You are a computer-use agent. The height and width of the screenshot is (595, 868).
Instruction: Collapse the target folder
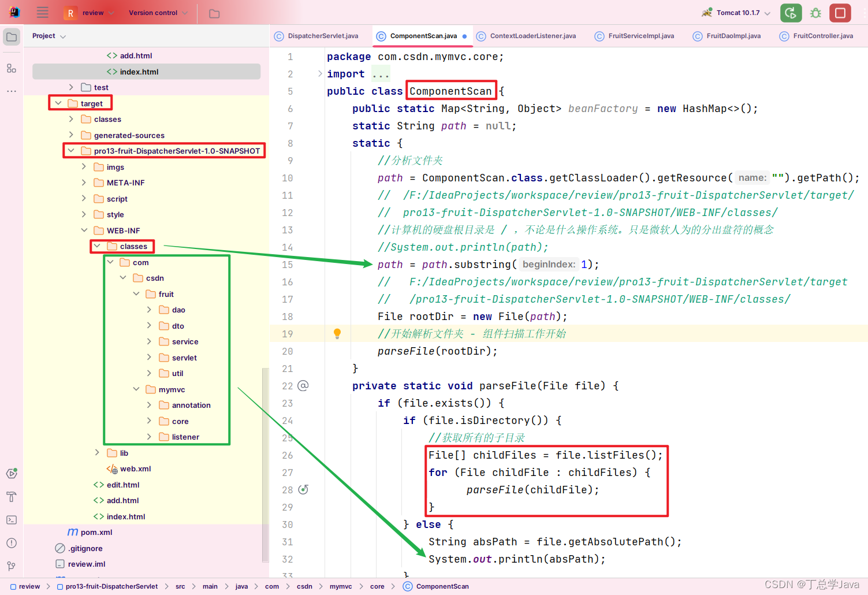pos(58,103)
